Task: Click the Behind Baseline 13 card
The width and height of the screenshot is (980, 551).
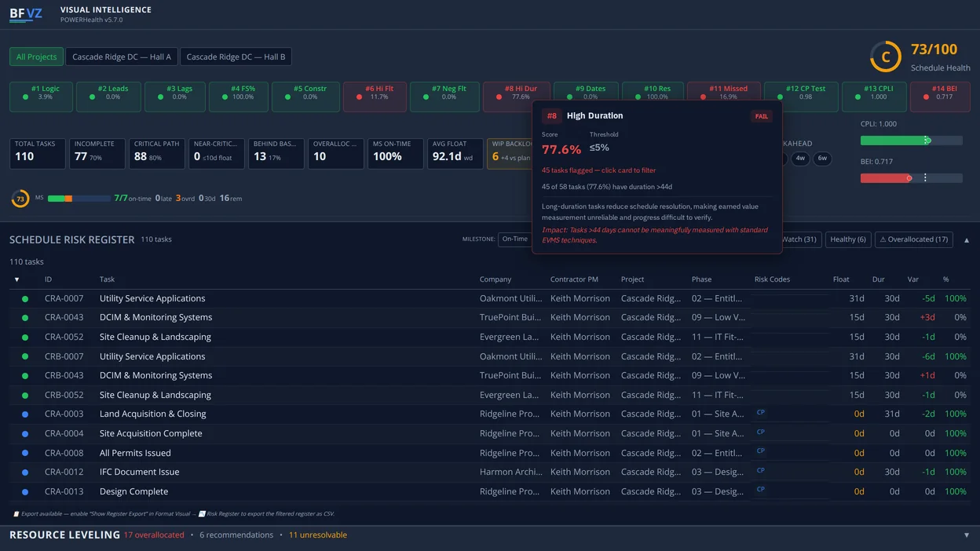Action: 276,154
